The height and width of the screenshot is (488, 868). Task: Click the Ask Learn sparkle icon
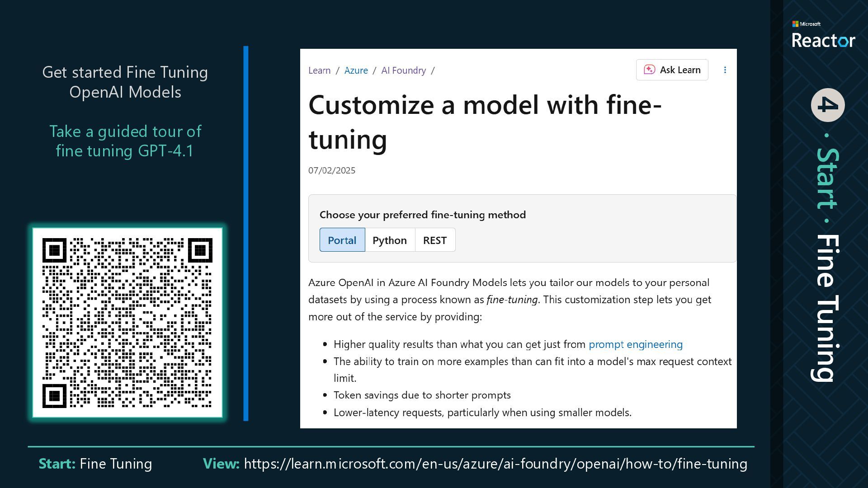point(649,70)
